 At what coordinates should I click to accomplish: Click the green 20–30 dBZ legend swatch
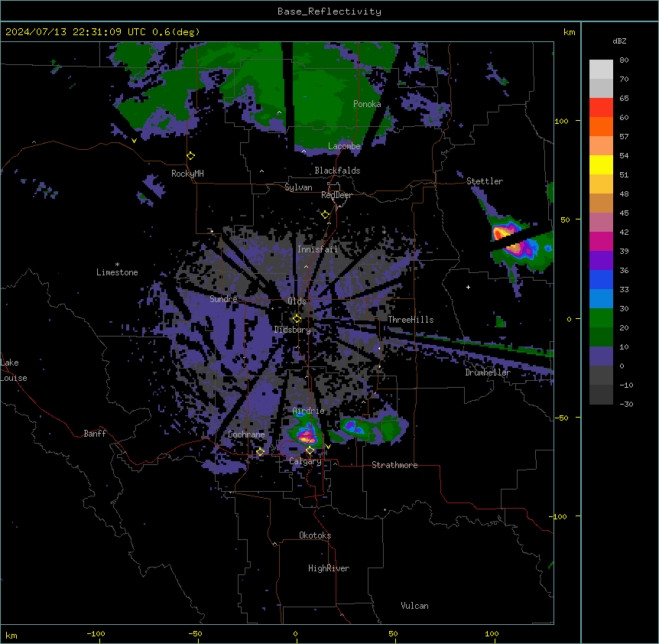tap(601, 318)
